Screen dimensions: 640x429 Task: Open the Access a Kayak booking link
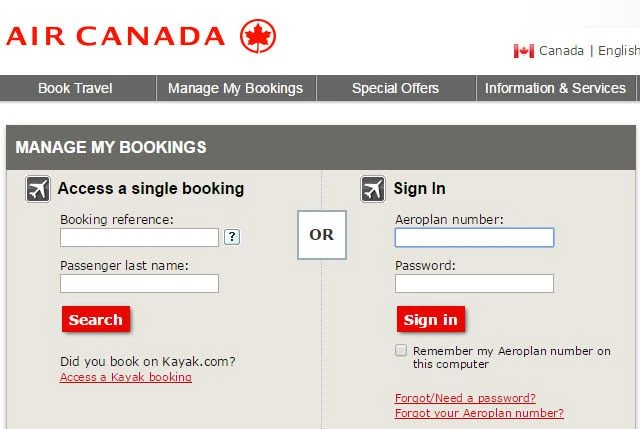pos(126,377)
